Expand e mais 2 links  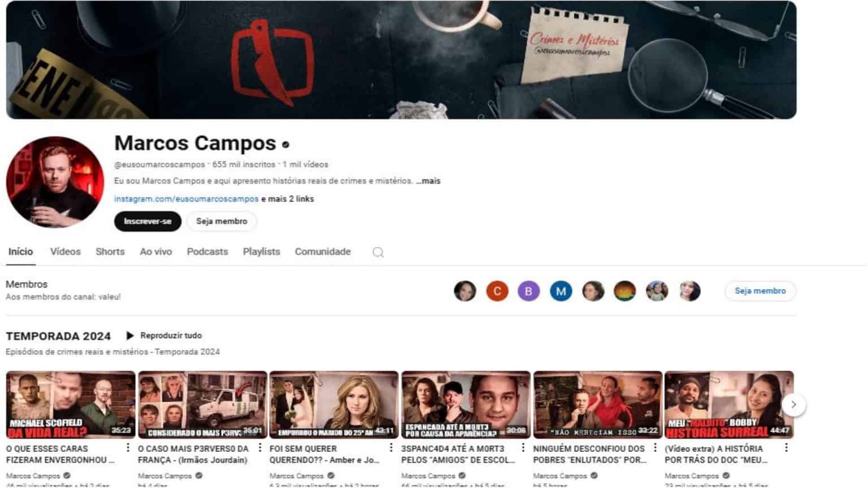pyautogui.click(x=287, y=199)
